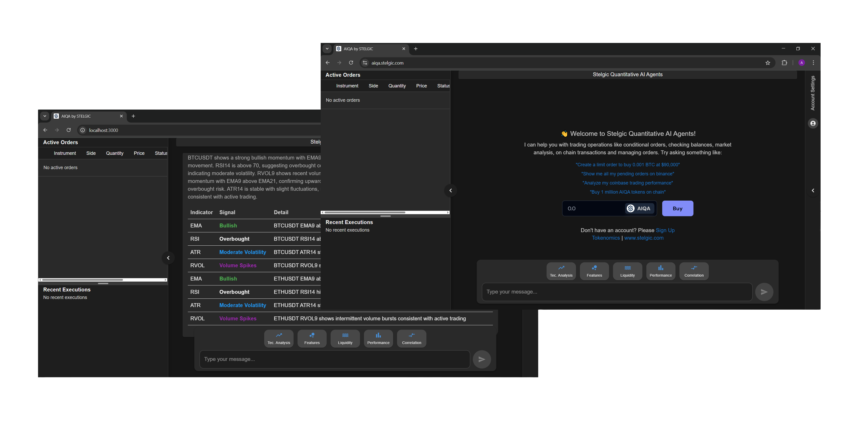The height and width of the screenshot is (433, 868).
Task: Go back in aiqa.stelgic.com window
Action: (x=327, y=63)
